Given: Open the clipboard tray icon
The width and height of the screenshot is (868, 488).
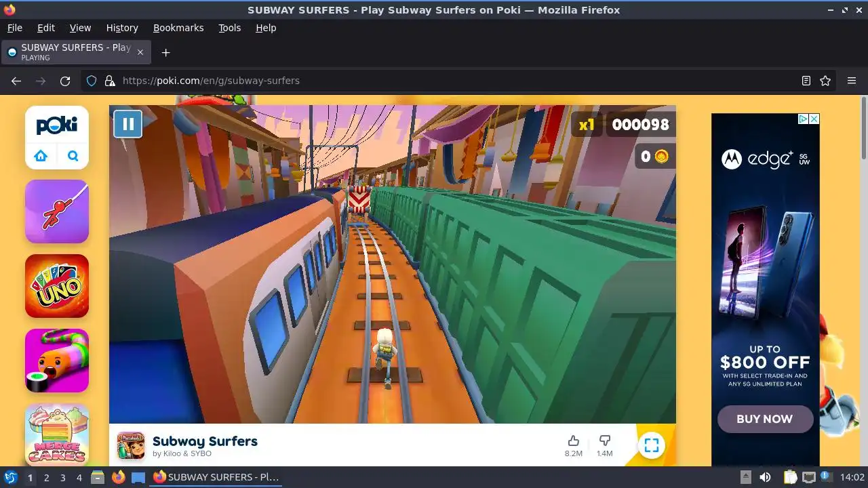Looking at the screenshot, I should (x=790, y=477).
